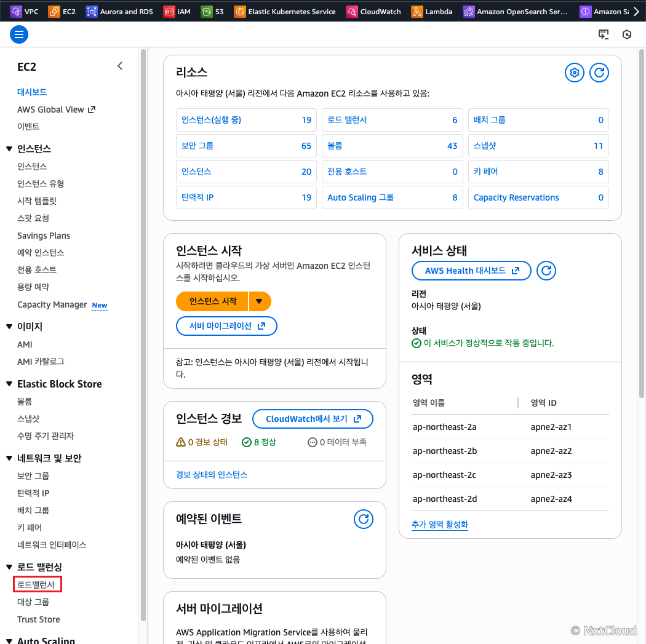
Task: Select Trust Store in side navigation
Action: tap(38, 619)
